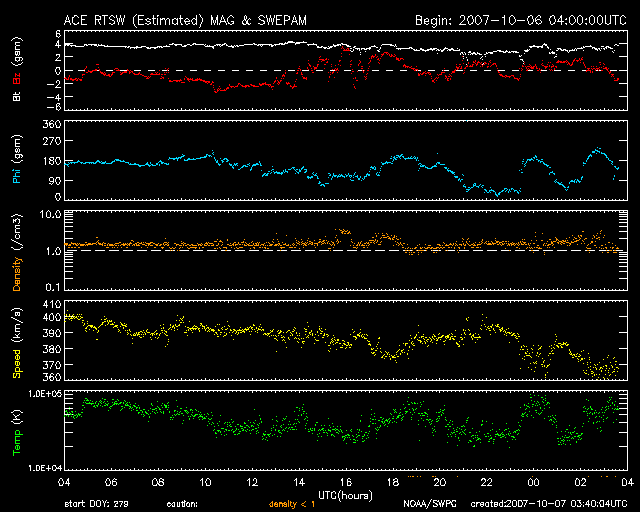Viewport: 640px width, 512px height.
Task: Click the cyan "Phi" axis label
Action: click(17, 175)
